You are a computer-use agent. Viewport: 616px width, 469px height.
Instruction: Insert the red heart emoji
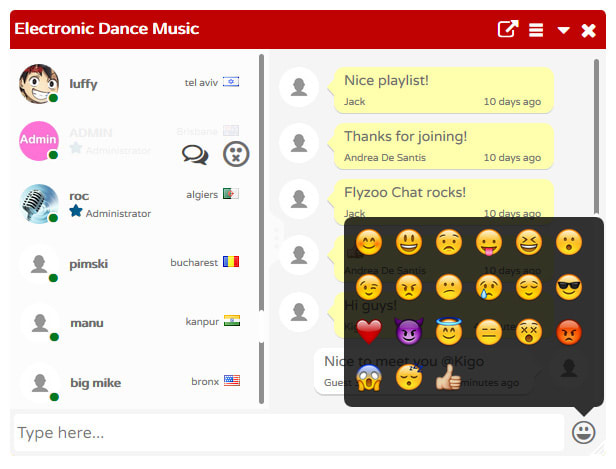point(368,332)
